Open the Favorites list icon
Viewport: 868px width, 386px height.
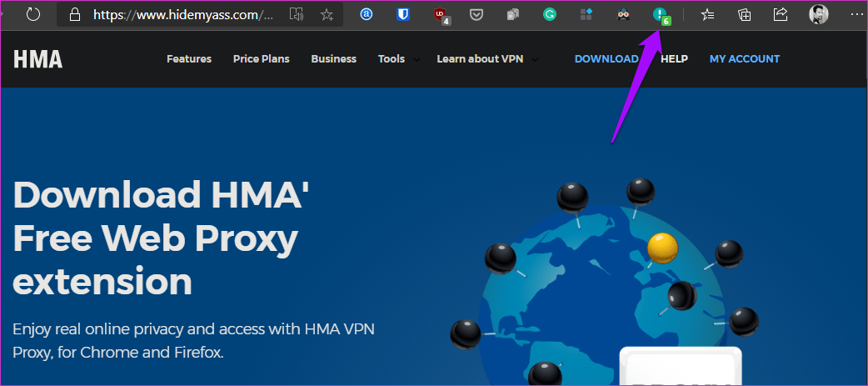(x=707, y=14)
